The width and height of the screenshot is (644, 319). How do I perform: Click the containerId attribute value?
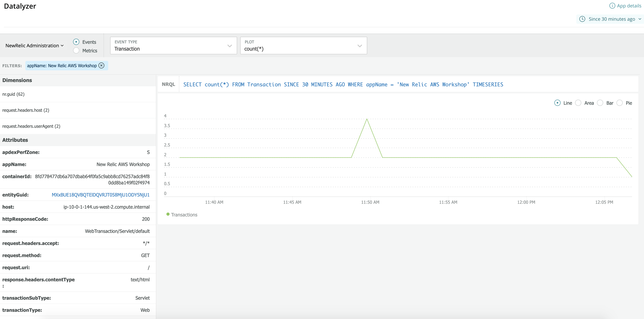point(92,180)
